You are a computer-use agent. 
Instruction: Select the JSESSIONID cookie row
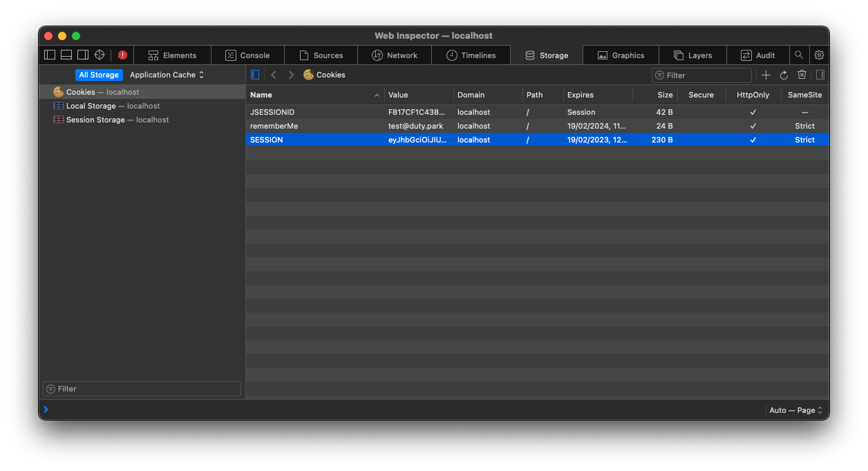click(x=538, y=112)
